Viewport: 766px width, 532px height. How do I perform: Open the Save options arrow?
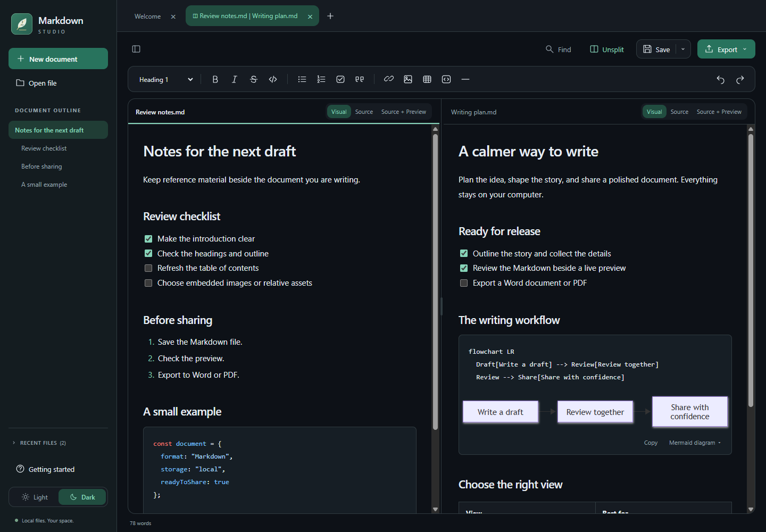pyautogui.click(x=683, y=49)
